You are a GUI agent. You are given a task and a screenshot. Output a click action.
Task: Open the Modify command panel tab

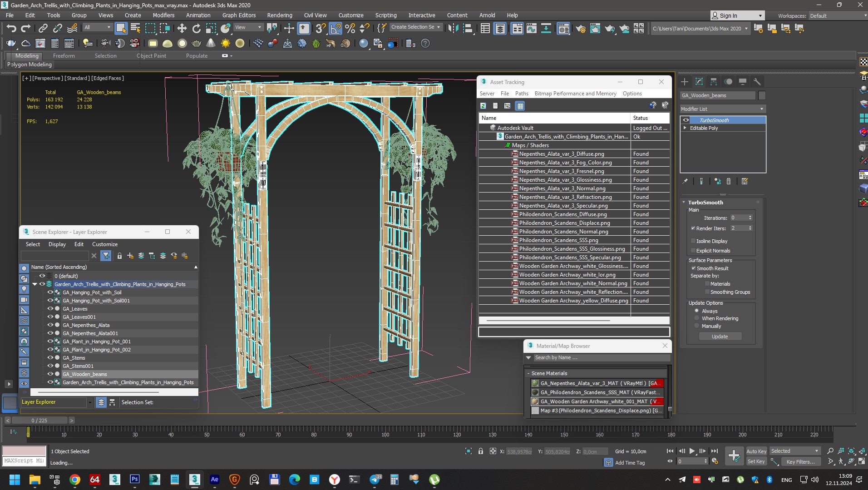[x=699, y=82]
